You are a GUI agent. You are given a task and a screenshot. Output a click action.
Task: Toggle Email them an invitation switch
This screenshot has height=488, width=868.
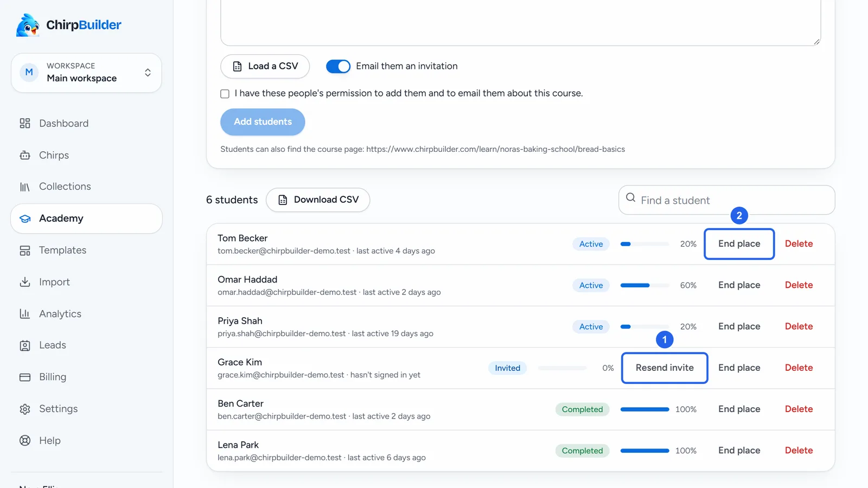coord(338,66)
